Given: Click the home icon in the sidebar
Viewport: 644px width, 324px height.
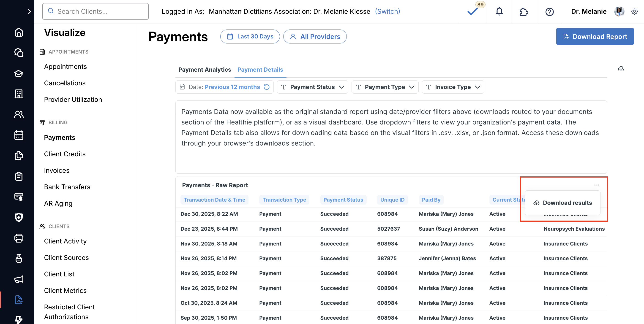Looking at the screenshot, I should (x=19, y=32).
